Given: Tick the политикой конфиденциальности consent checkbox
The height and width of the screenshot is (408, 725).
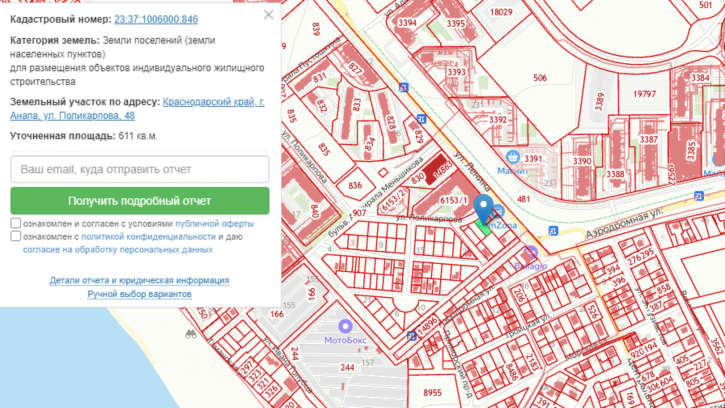Looking at the screenshot, I should (16, 237).
